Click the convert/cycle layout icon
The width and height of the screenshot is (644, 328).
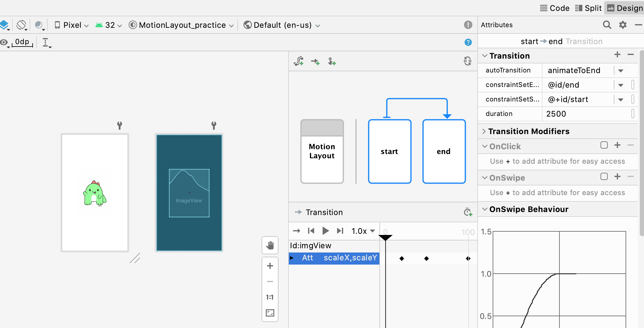click(467, 61)
